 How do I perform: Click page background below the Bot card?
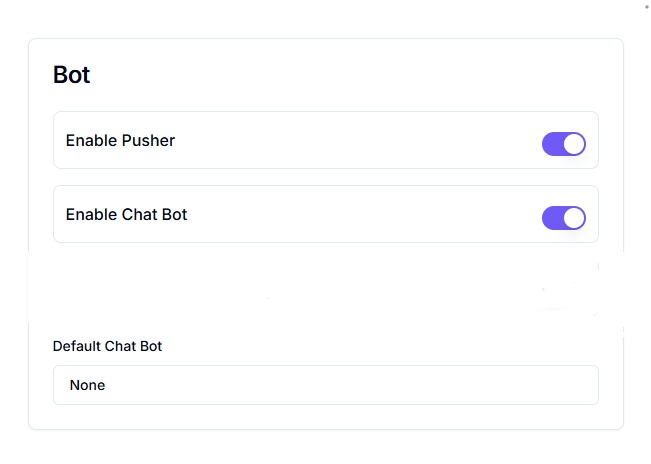(325, 448)
